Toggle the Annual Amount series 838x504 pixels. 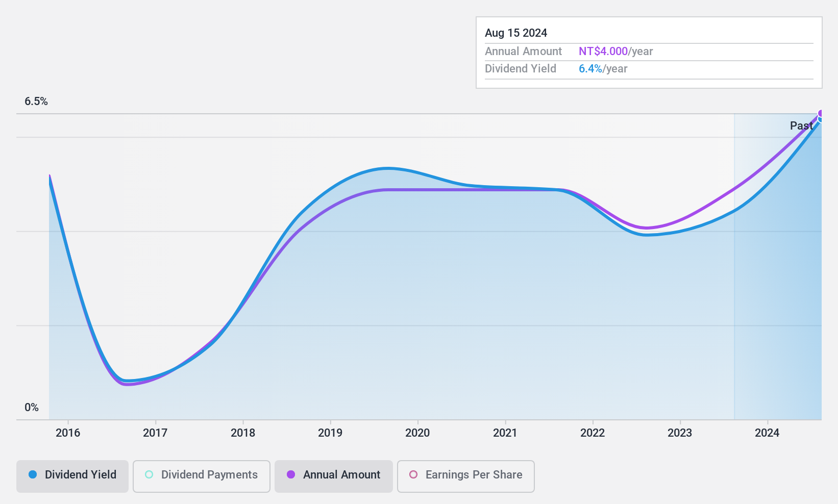[x=334, y=476]
